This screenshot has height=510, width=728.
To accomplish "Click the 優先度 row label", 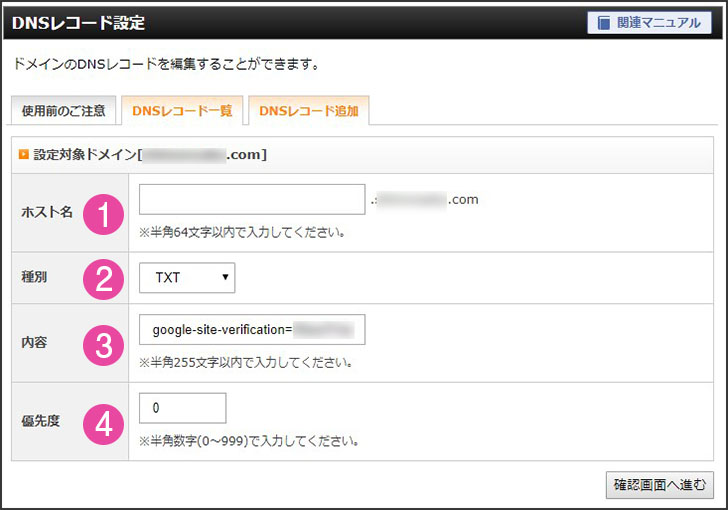I will point(40,420).
